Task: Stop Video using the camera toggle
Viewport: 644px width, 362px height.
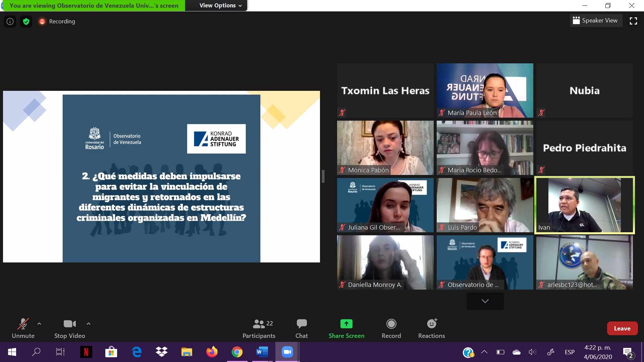Action: pyautogui.click(x=69, y=328)
